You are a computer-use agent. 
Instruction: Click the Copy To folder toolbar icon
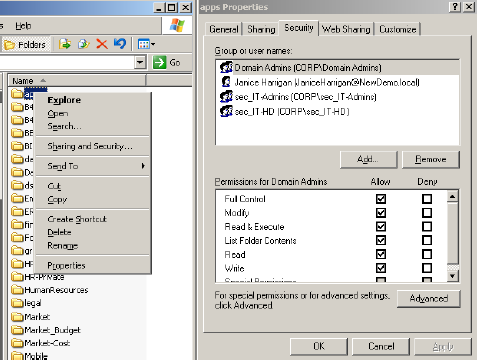84,44
